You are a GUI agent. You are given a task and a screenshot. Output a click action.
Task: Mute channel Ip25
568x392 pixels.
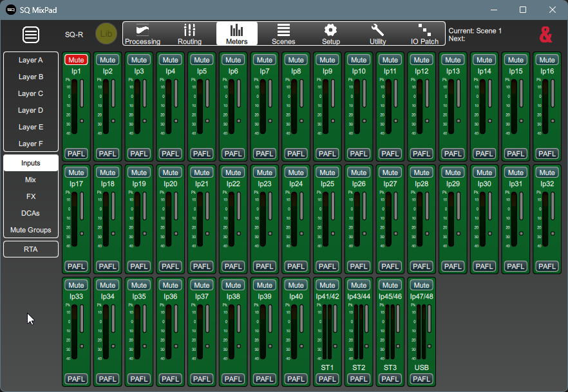tap(327, 173)
